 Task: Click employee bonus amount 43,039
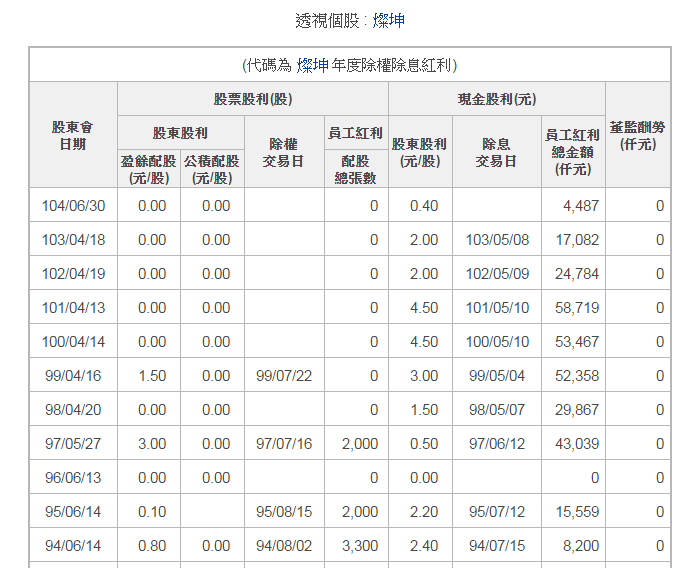click(577, 444)
